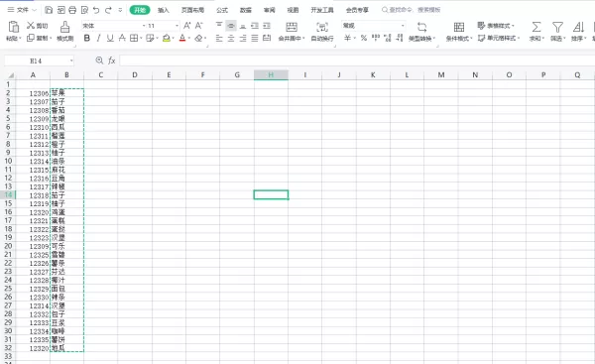Pick the yellow fill color swatch

point(167,38)
